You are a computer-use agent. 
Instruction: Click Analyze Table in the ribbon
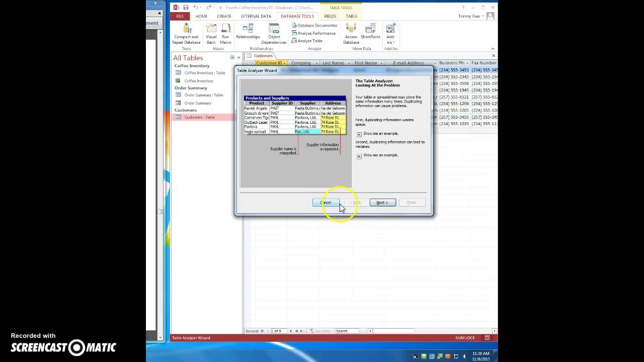(307, 41)
